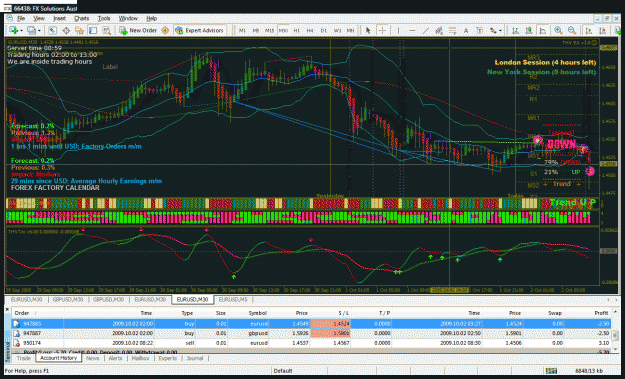Open the Help menu

pos(151,18)
